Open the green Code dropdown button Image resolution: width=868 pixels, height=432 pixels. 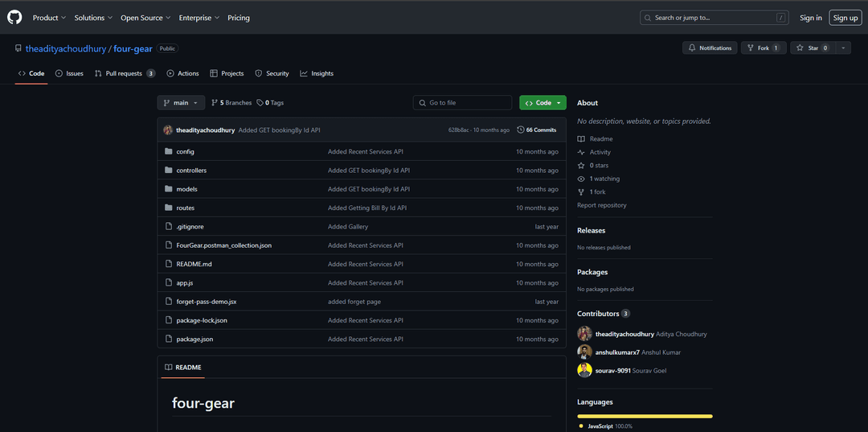point(542,102)
